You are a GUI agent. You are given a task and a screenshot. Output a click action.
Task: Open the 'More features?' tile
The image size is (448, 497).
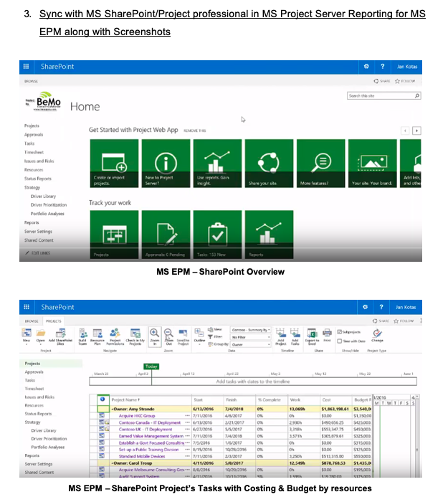pyautogui.click(x=320, y=164)
